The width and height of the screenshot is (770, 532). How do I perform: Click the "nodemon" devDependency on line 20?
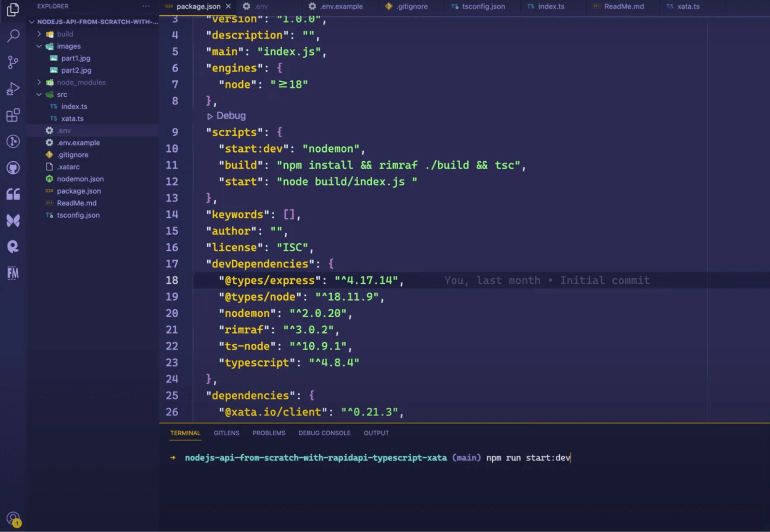point(247,313)
